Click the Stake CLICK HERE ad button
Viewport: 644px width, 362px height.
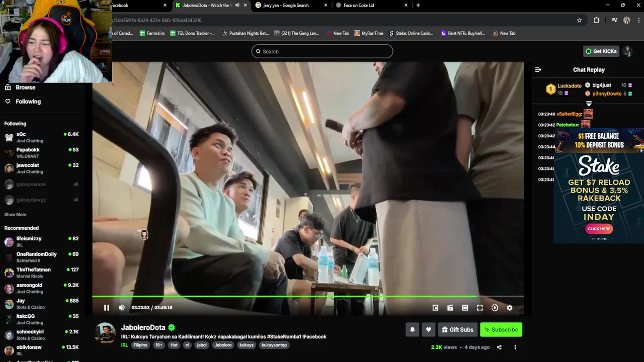pos(599,229)
